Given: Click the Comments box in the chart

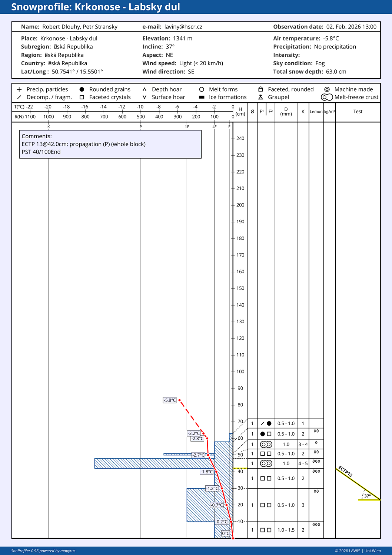Looking at the screenshot, I should coord(110,144).
